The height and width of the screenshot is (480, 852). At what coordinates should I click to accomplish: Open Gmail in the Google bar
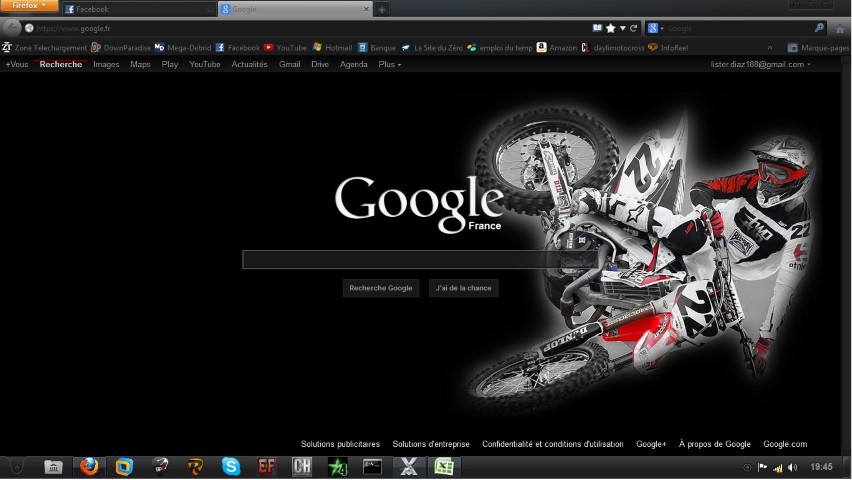pos(290,64)
